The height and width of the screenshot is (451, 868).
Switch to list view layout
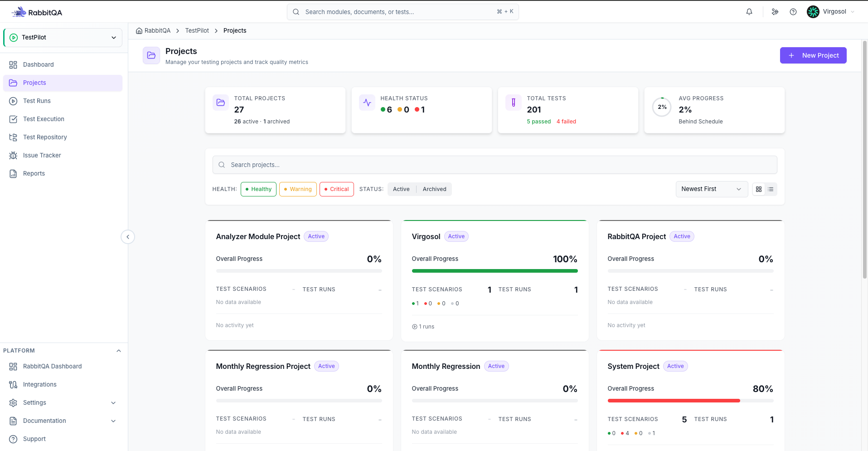coord(771,189)
